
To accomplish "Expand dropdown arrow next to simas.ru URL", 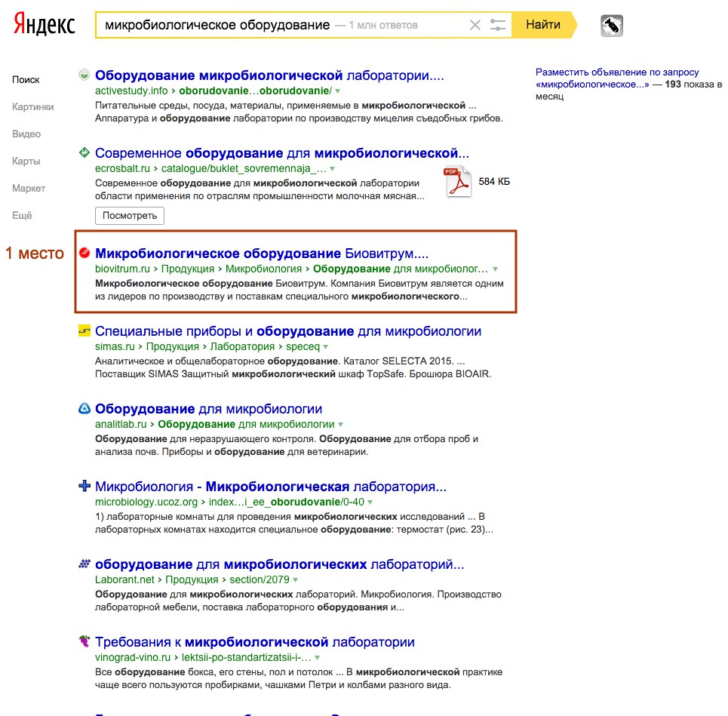I will [325, 347].
